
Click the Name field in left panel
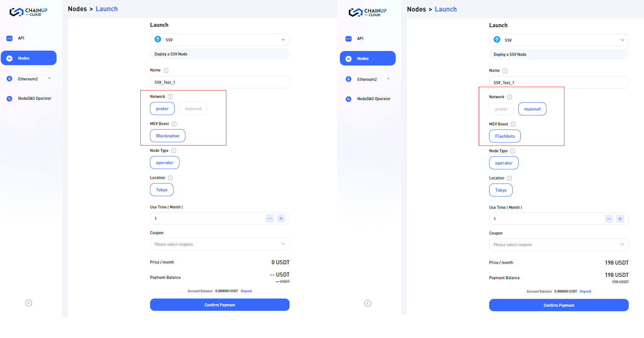pyautogui.click(x=220, y=82)
